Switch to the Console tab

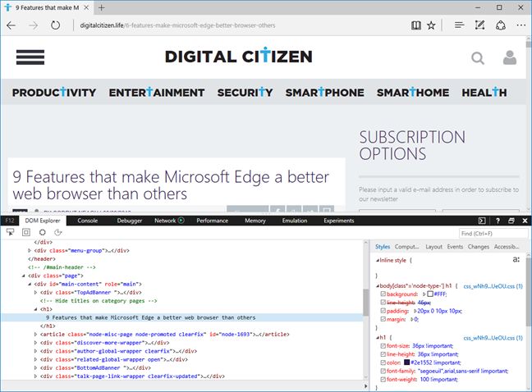pos(88,221)
